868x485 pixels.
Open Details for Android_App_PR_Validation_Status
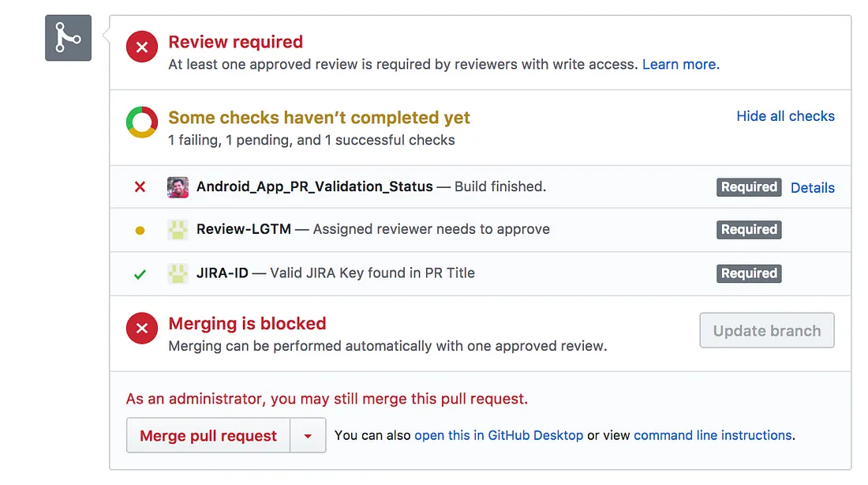812,188
